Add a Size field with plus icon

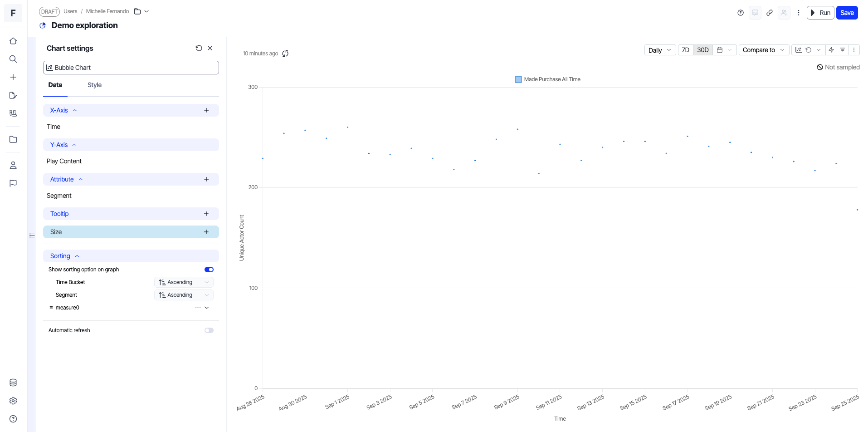click(x=206, y=232)
